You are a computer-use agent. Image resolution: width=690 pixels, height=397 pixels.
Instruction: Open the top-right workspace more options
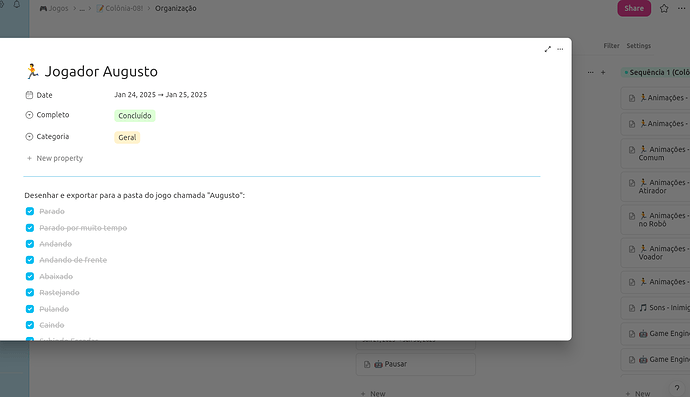[681, 8]
